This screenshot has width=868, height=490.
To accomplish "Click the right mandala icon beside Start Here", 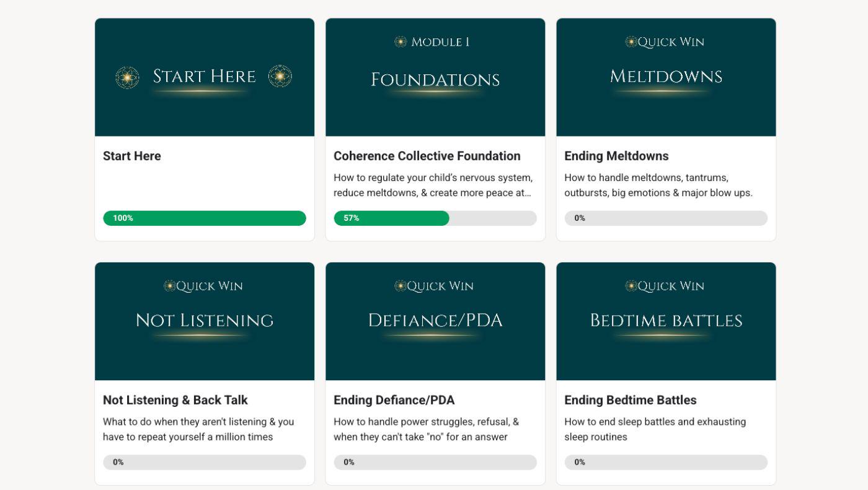I will [x=280, y=76].
